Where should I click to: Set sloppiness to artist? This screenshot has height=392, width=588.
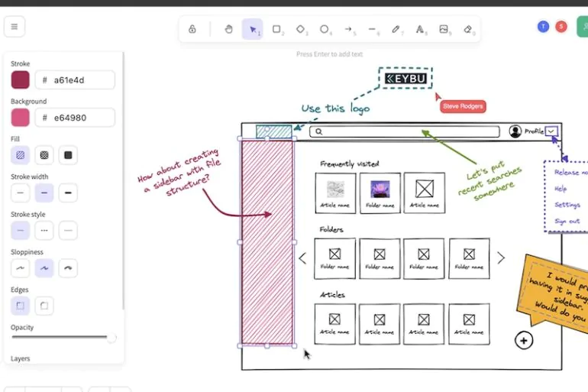[44, 268]
